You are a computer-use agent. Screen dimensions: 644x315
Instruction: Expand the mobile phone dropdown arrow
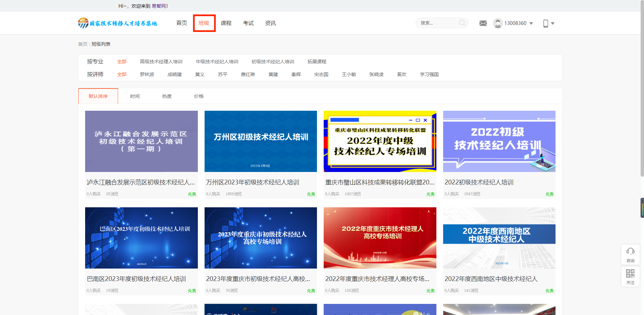tap(552, 24)
